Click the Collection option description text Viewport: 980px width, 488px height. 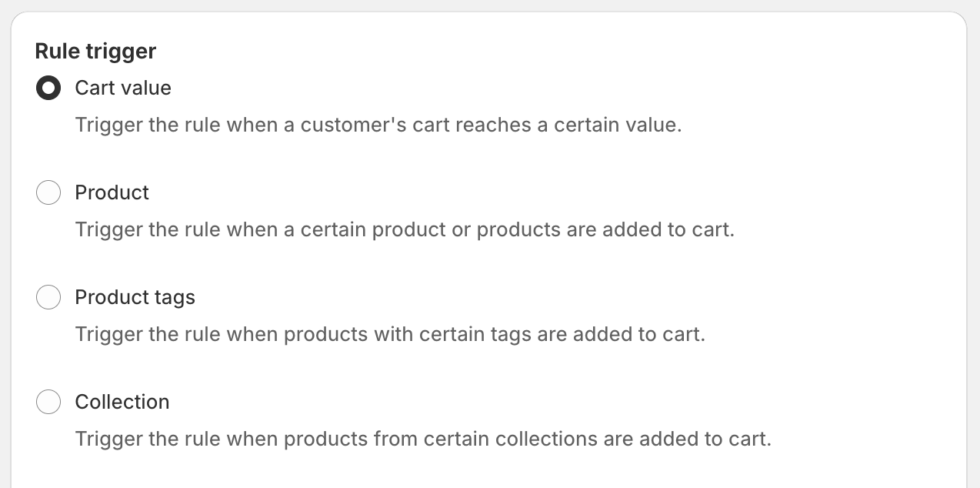point(423,439)
